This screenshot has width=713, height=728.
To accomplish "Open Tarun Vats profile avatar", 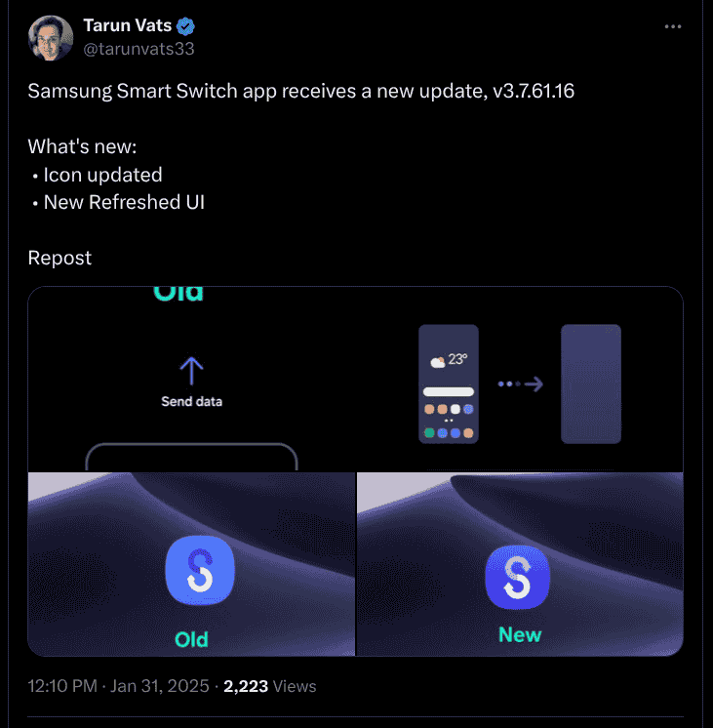I will coord(52,37).
